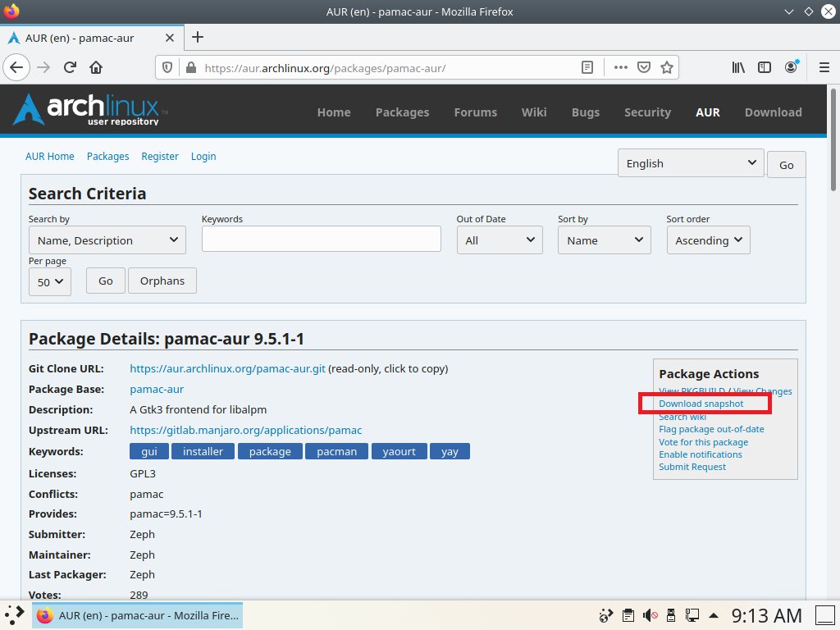The width and height of the screenshot is (840, 630).
Task: Bookmark this page with the star
Action: coord(666,67)
